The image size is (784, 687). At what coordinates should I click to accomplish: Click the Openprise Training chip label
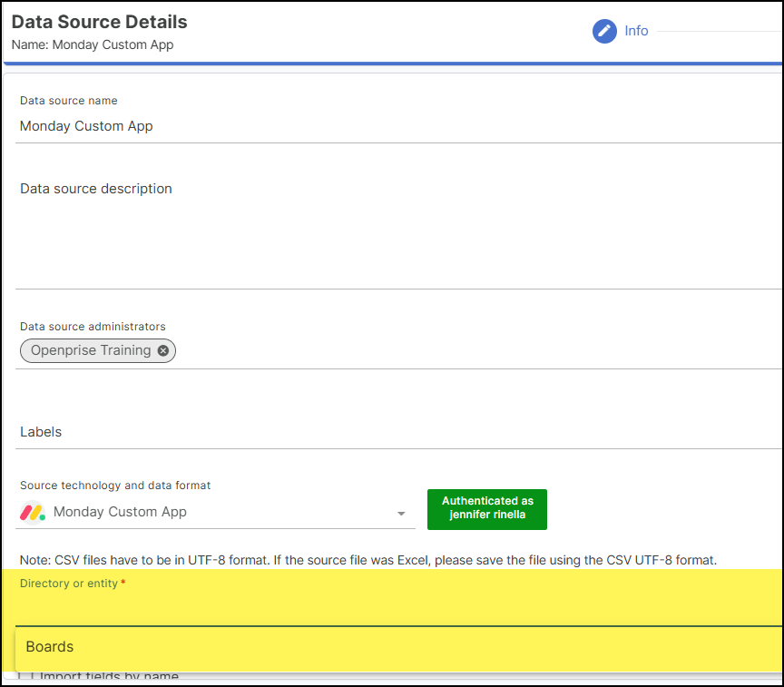point(91,350)
